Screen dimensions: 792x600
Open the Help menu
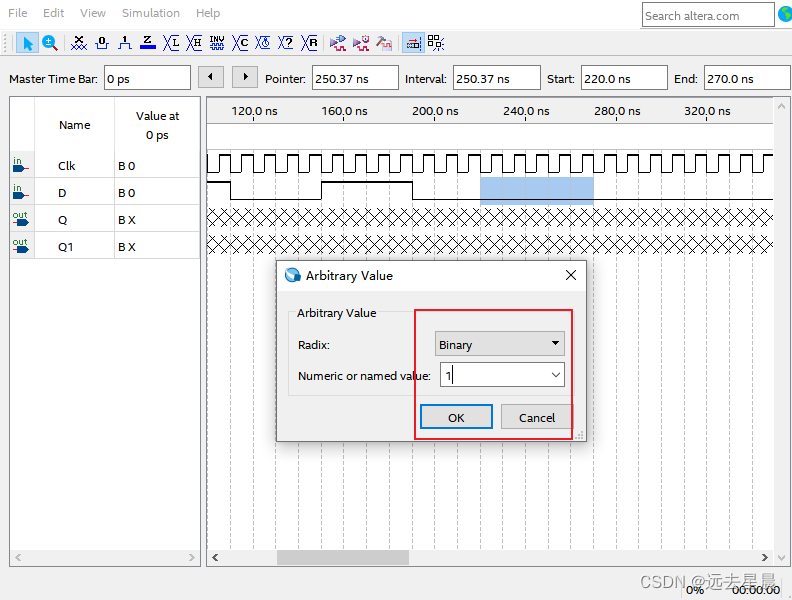(x=208, y=13)
